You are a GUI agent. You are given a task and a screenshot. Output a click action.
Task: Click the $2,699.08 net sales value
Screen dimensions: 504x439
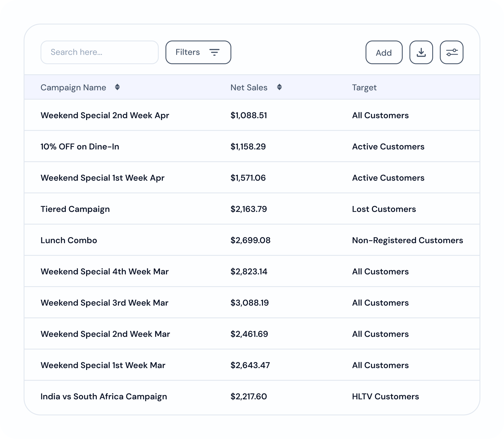(250, 240)
